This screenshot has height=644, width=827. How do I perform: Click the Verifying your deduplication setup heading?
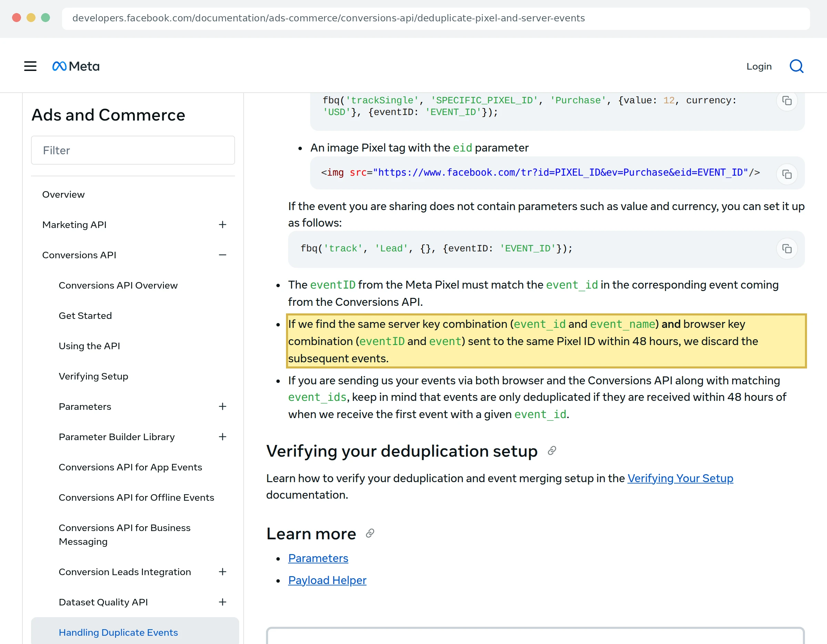coord(402,451)
